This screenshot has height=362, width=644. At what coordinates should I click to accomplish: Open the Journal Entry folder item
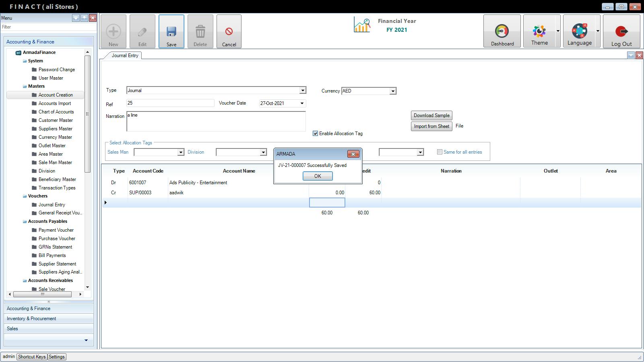52,205
